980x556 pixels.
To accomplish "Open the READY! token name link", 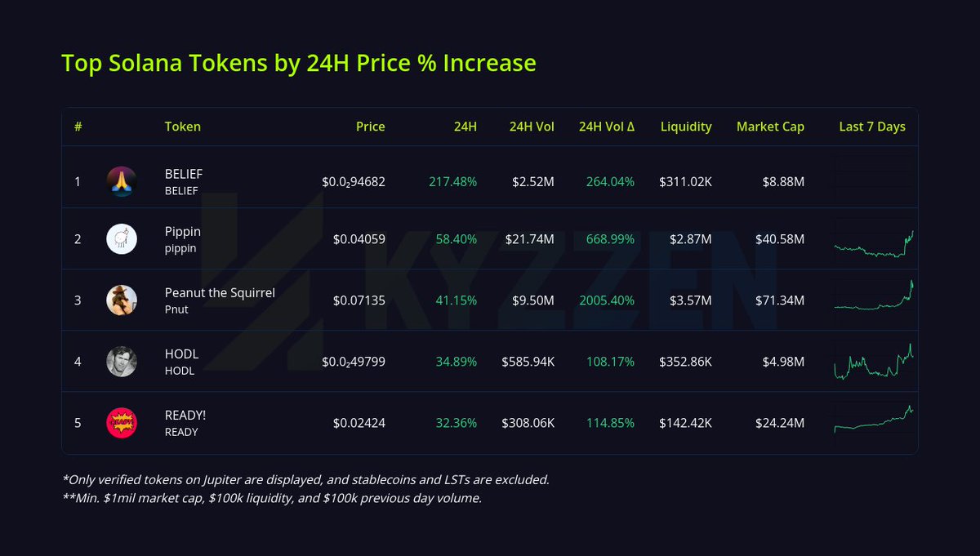I will pyautogui.click(x=185, y=415).
